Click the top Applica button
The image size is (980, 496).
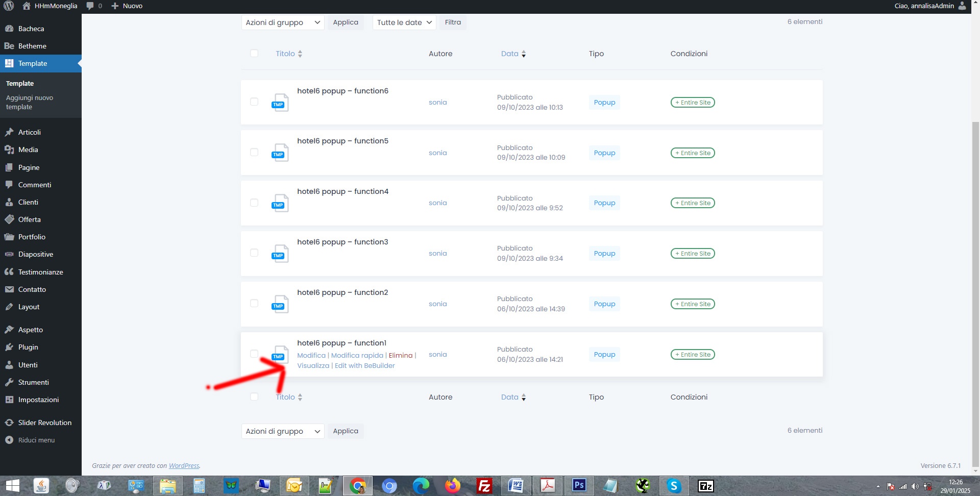coord(346,22)
